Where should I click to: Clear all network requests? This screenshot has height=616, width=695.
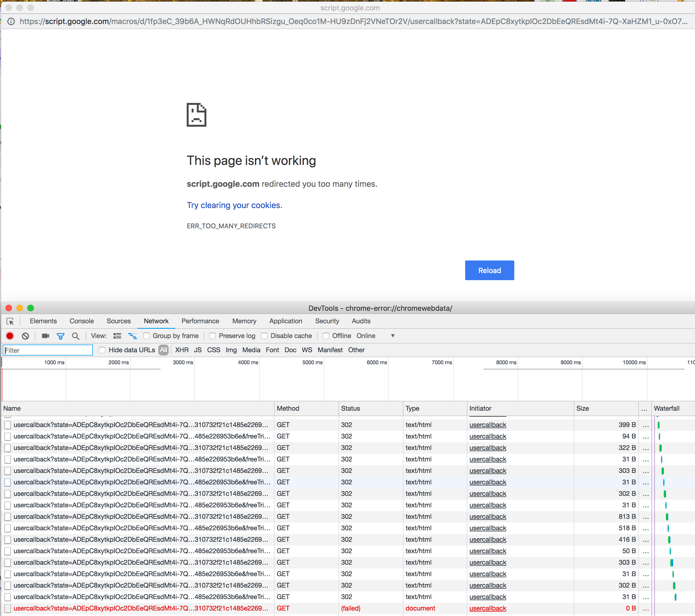click(25, 336)
